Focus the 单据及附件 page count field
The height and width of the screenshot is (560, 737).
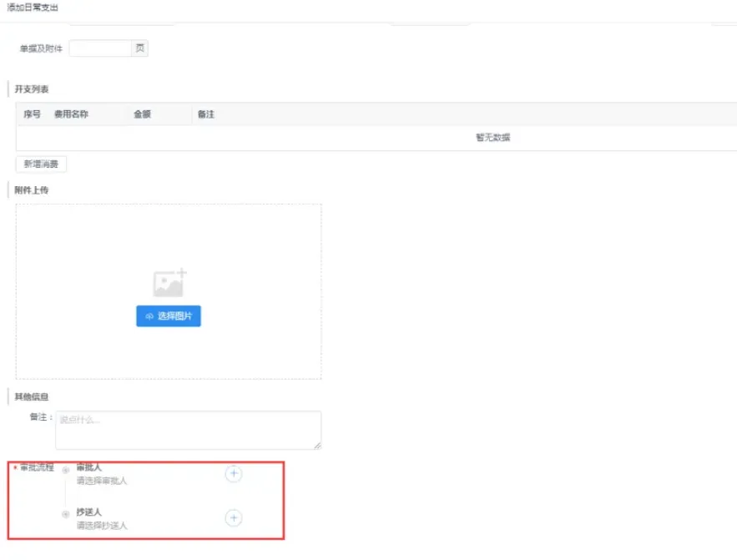click(100, 48)
